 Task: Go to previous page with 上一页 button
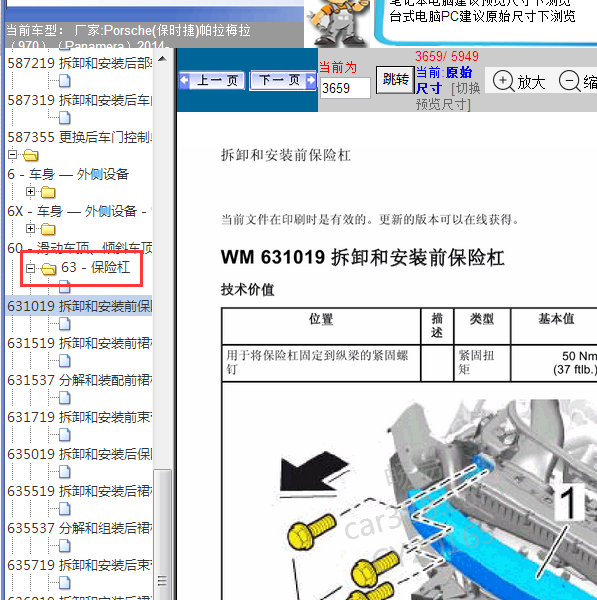[x=212, y=80]
